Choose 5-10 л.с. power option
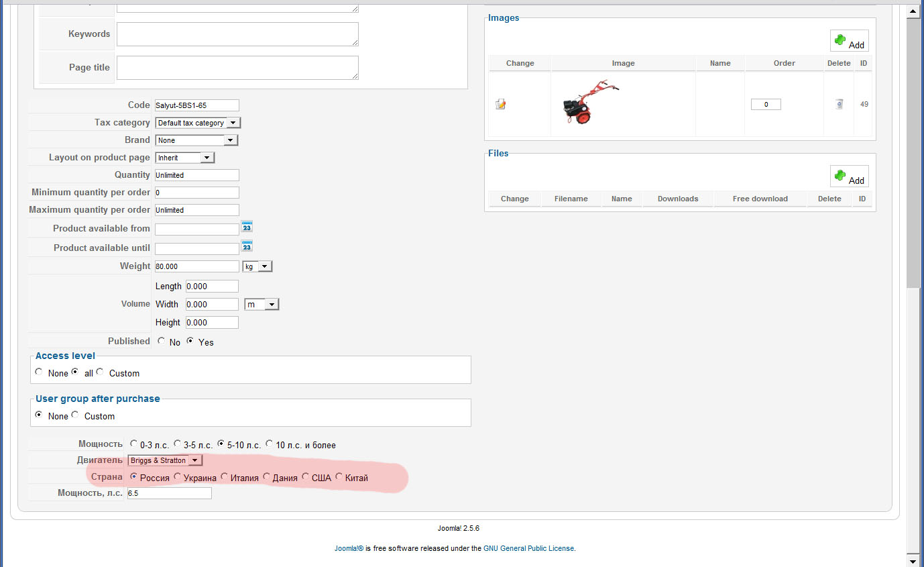 [x=221, y=444]
